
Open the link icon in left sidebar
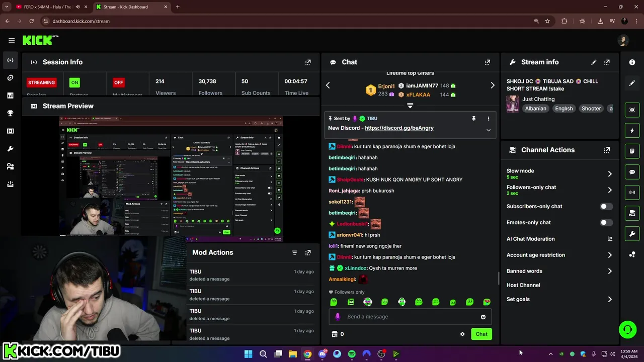(x=10, y=78)
